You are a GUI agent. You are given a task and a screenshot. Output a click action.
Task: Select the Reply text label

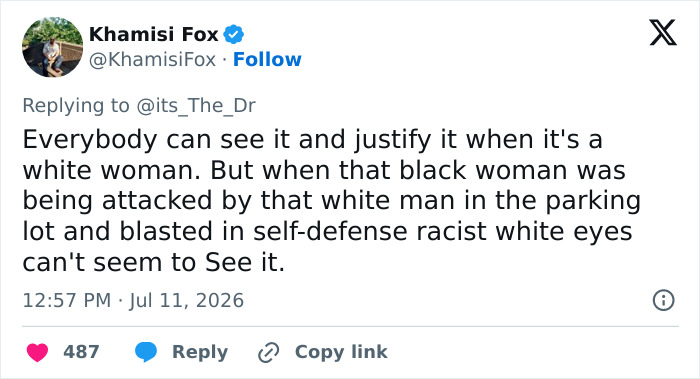pyautogui.click(x=200, y=352)
